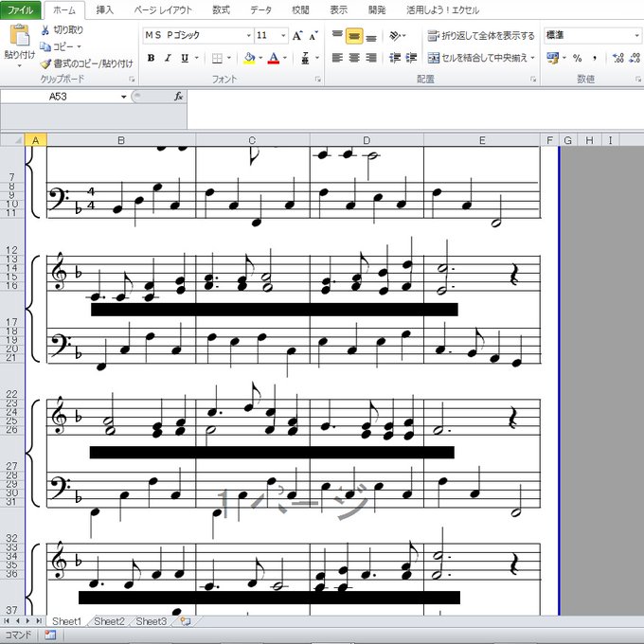Open clipboard group dialog launcher
Image resolution: width=644 pixels, height=644 pixels.
132,80
